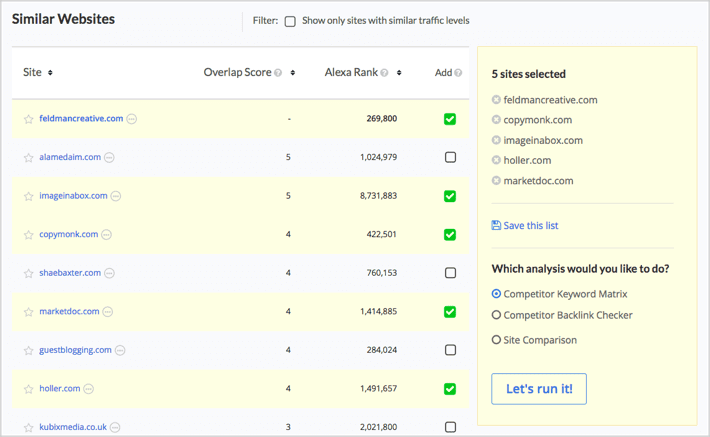Screen dimensions: 710x437
Task: Select Site Comparison analysis
Action: [x=496, y=340]
